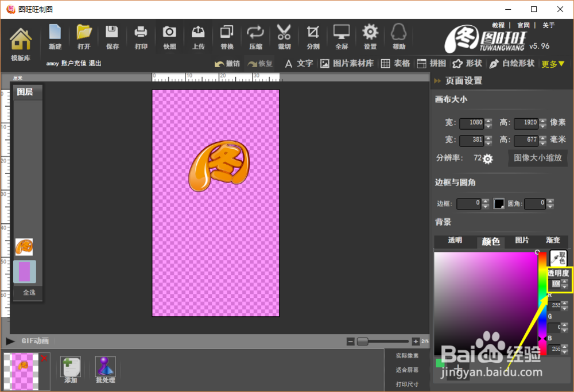Add text with the 文字 tool

pyautogui.click(x=299, y=64)
